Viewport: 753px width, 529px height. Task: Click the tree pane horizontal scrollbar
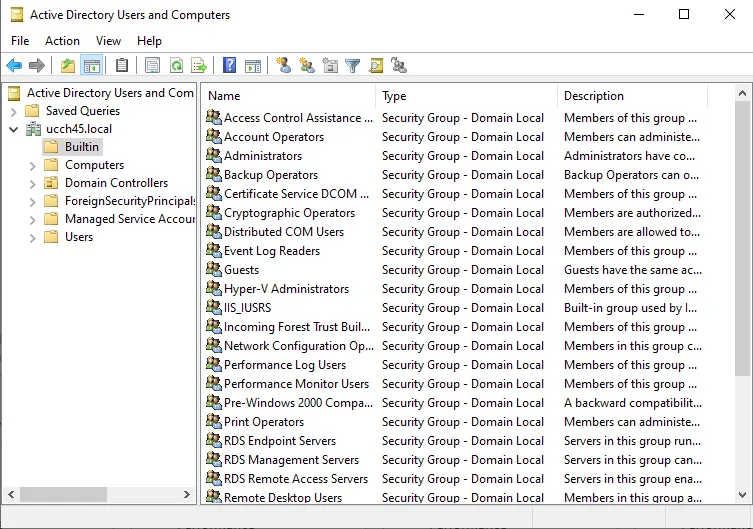(x=64, y=495)
